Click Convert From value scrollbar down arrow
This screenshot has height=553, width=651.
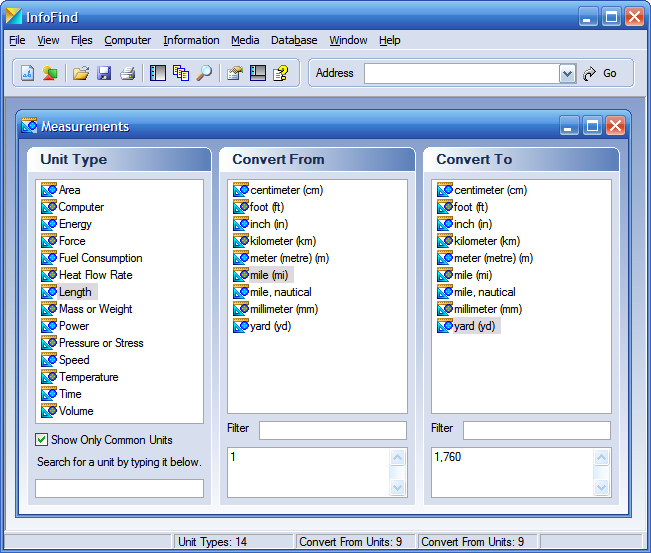pyautogui.click(x=397, y=487)
